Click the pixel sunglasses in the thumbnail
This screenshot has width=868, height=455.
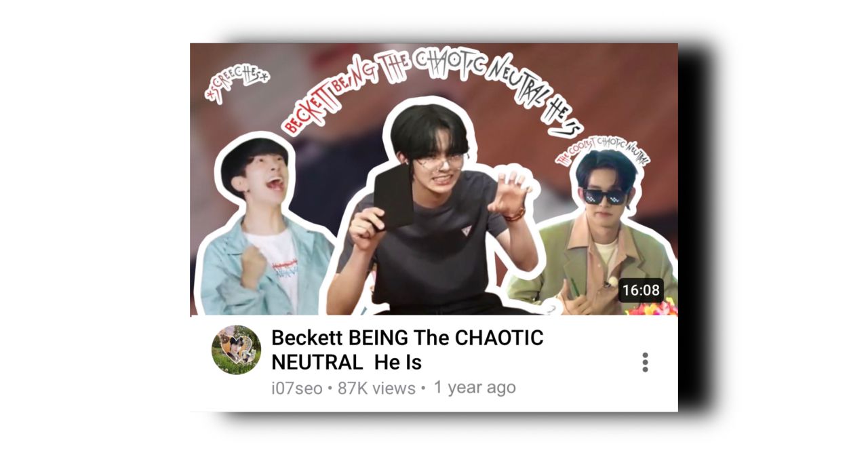(x=603, y=197)
